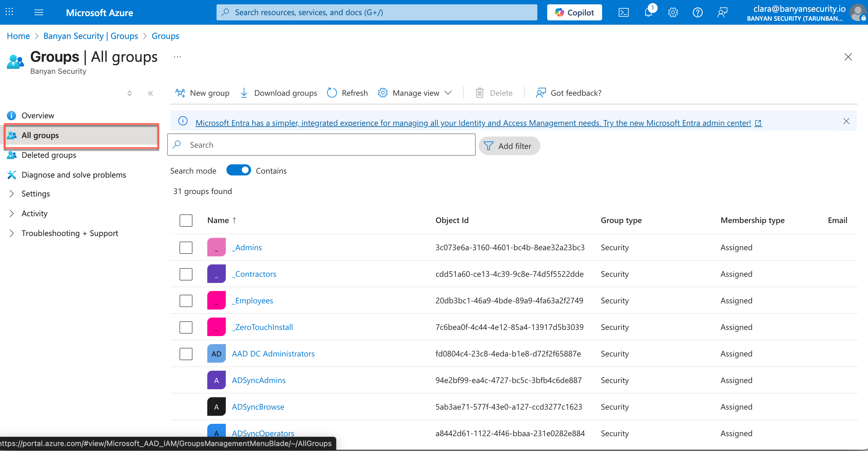868x451 pixels.
Task: Click the New group icon
Action: coord(180,93)
